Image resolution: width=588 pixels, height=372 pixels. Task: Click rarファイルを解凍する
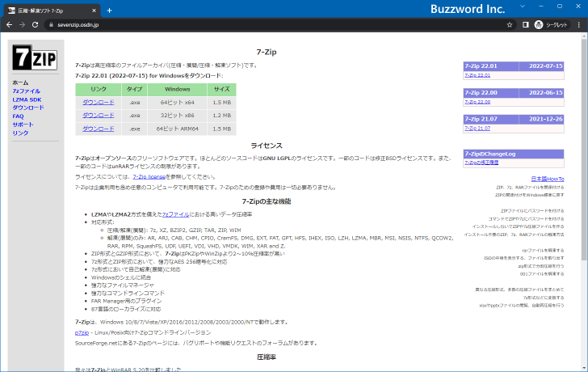(543, 251)
